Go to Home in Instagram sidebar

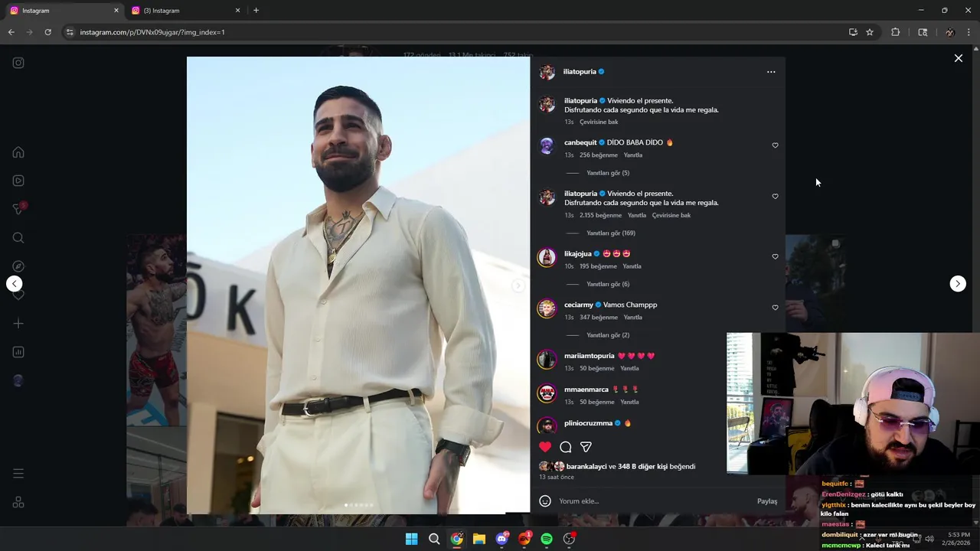point(18,152)
